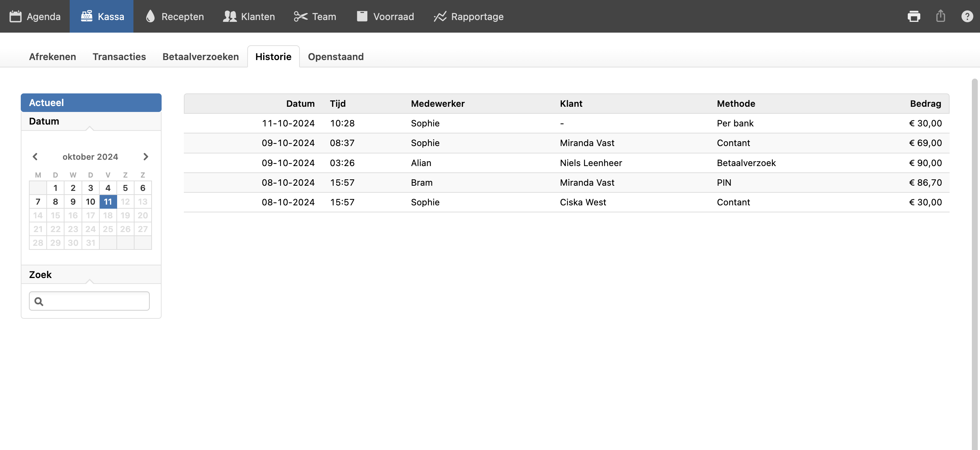Select day 9 in October calendar
Viewport: 980px width, 450px height.
[73, 202]
